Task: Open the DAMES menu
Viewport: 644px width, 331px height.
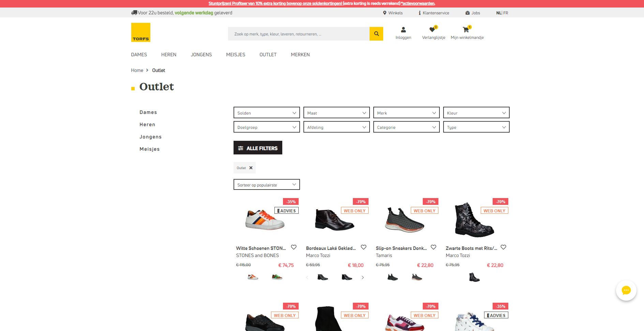Action: pos(139,55)
